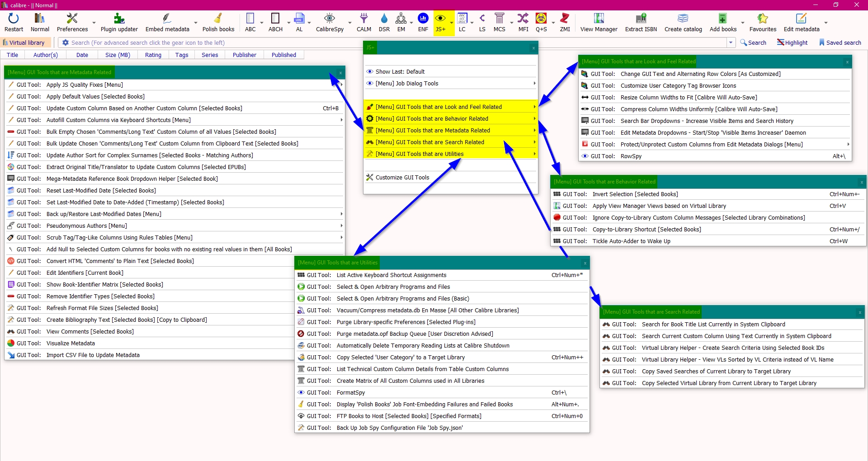Select RowSpy in Look and Feel menu
The image size is (868, 461).
715,156
